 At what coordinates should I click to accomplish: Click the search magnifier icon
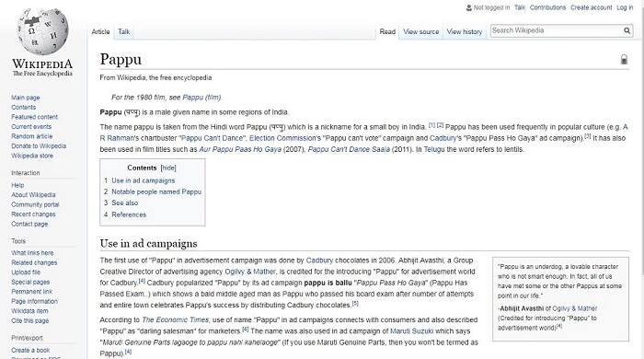[627, 30]
